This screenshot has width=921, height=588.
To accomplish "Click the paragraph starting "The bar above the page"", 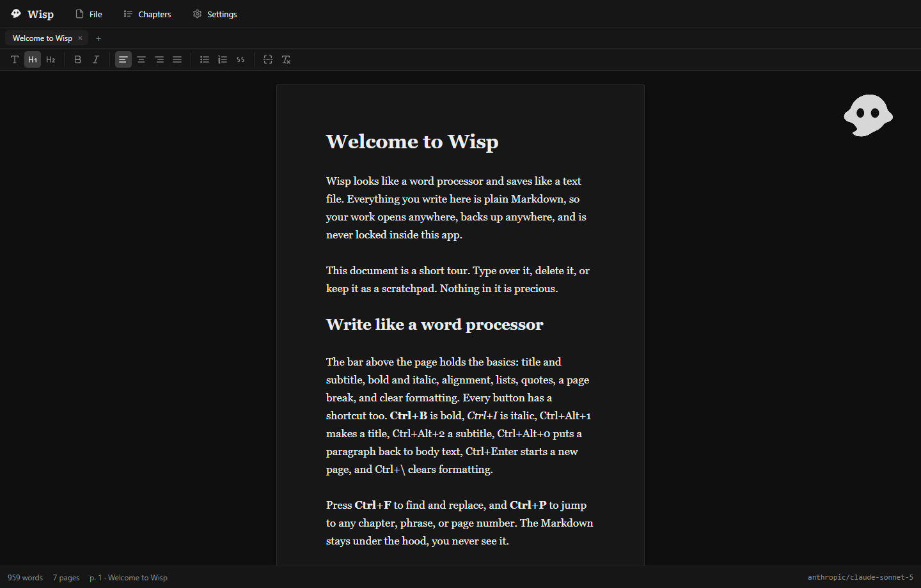I will point(460,415).
